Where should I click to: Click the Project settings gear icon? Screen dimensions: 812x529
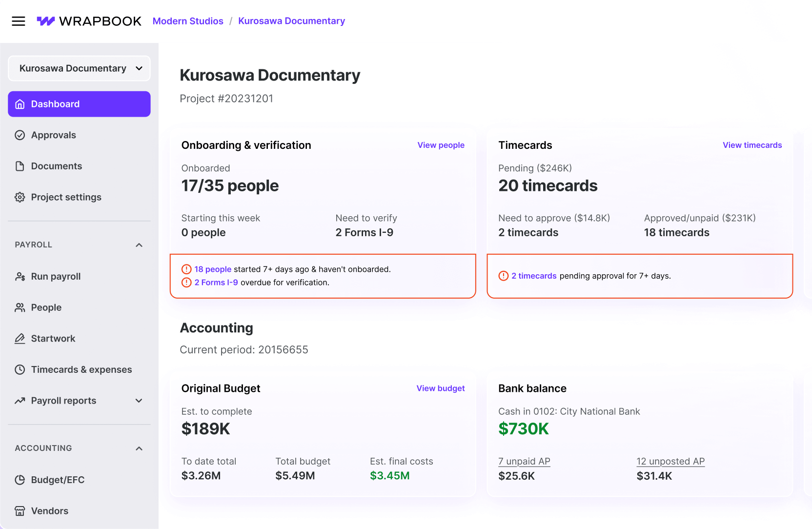click(20, 197)
